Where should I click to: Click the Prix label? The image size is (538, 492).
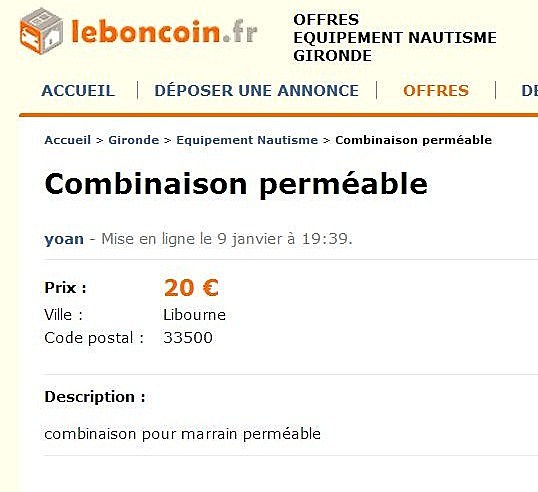[65, 288]
